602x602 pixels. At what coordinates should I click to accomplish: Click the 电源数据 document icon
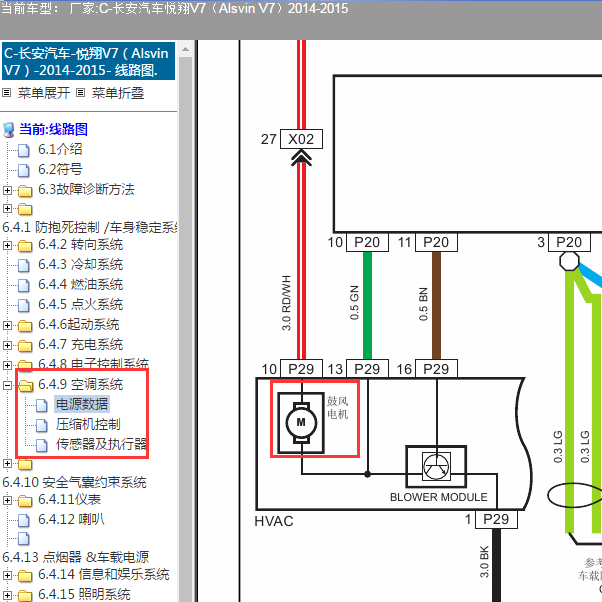pos(41,405)
